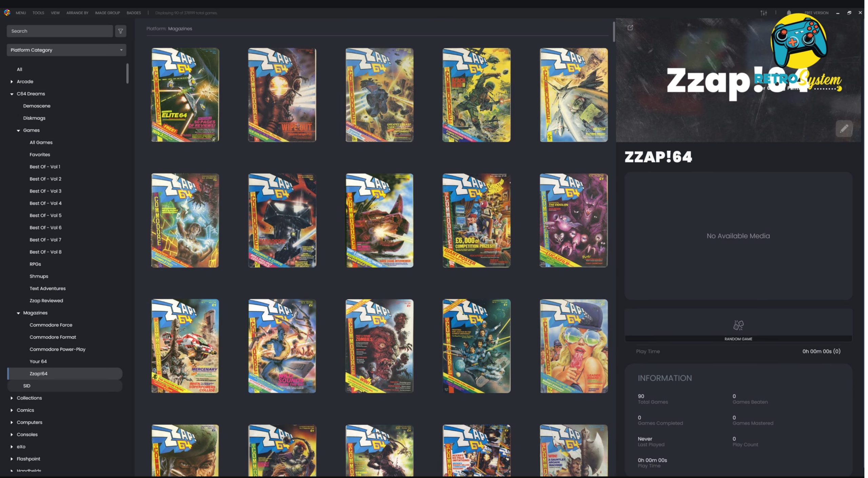Open the sliders settings icon in top bar

pyautogui.click(x=764, y=13)
